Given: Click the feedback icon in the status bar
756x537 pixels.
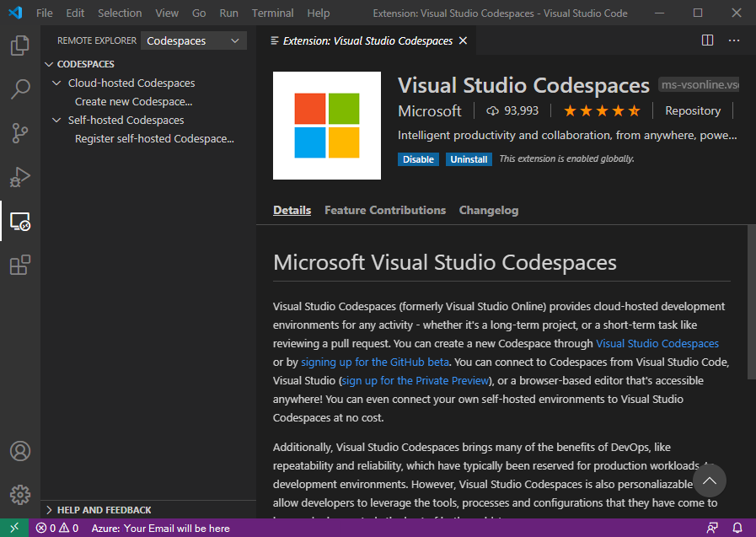Looking at the screenshot, I should (714, 528).
